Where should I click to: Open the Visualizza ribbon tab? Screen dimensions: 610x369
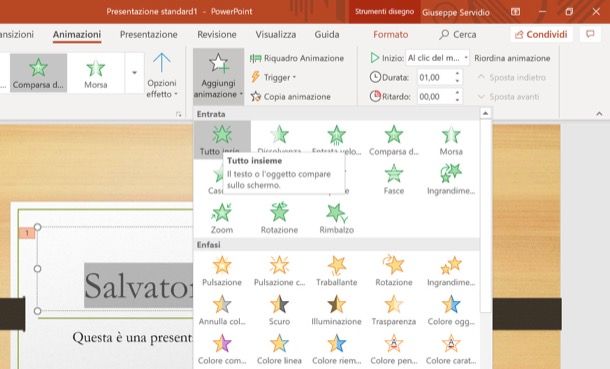pos(276,34)
